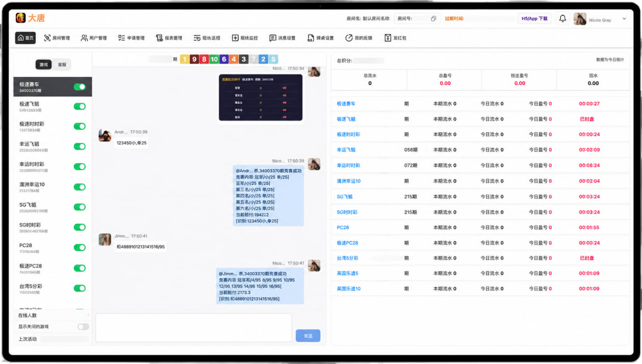
Task: Click 已封盘 status in 极速飞艇 row
Action: (587, 119)
